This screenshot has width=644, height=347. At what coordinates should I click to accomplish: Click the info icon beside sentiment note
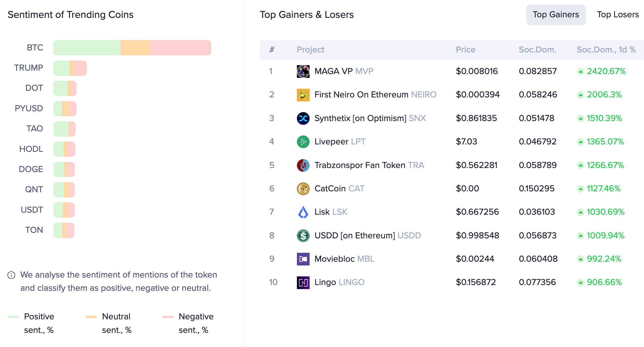11,275
